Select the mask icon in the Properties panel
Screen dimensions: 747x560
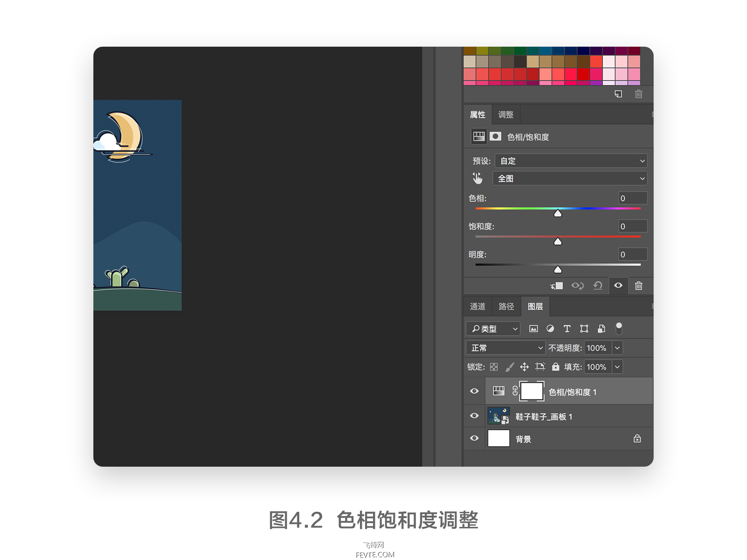495,136
